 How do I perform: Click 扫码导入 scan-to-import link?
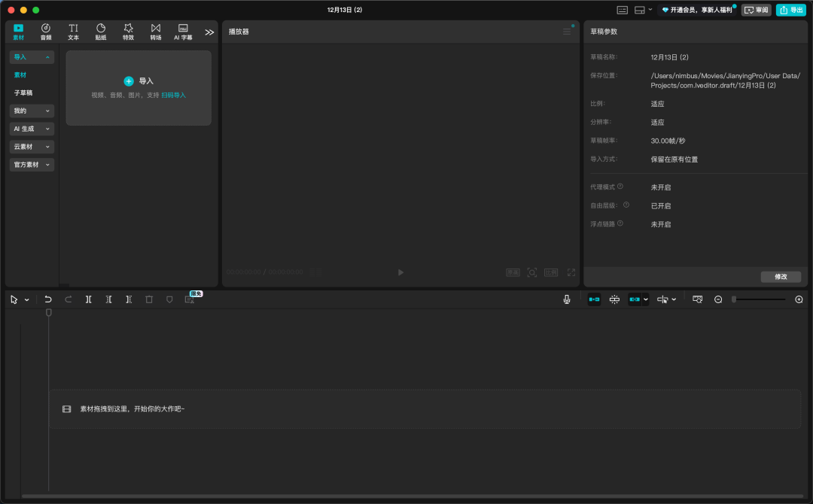(x=174, y=95)
